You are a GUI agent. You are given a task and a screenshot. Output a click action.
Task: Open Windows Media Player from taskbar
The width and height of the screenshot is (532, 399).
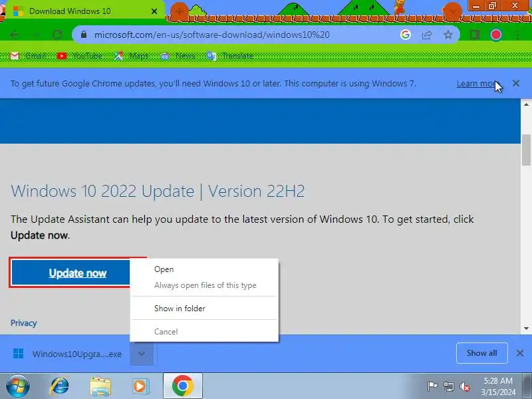140,386
